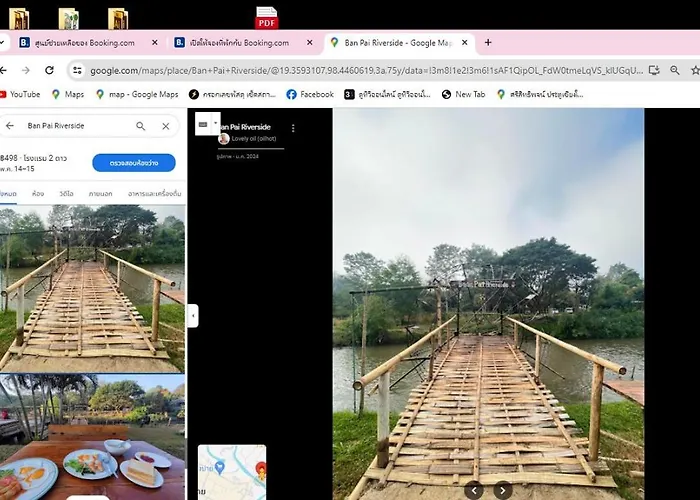This screenshot has width=700, height=500.
Task: Go back using the search panel arrow
Action: (x=10, y=126)
